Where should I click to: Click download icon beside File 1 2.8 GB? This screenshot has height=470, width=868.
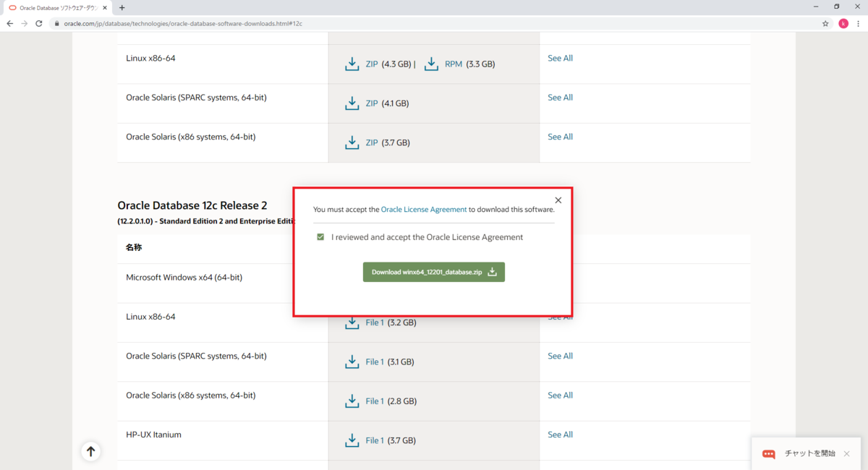tap(352, 401)
